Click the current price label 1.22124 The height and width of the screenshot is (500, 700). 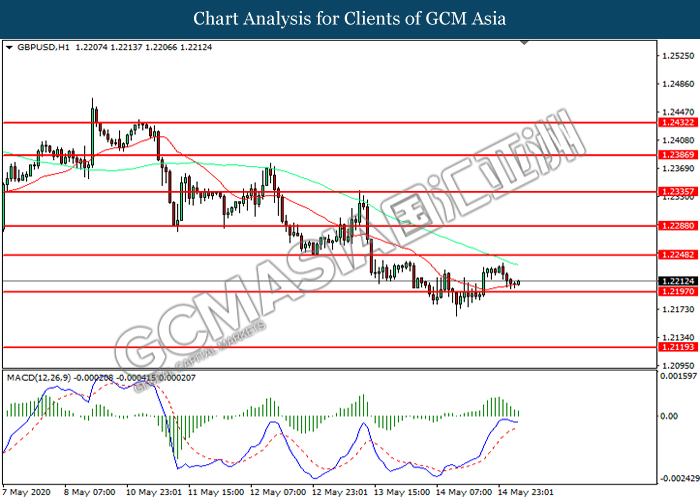[x=678, y=281]
